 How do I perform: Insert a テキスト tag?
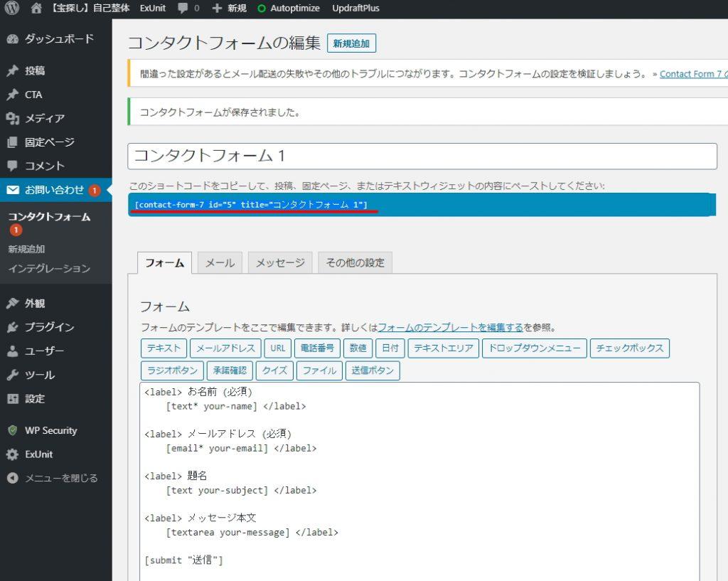[164, 348]
